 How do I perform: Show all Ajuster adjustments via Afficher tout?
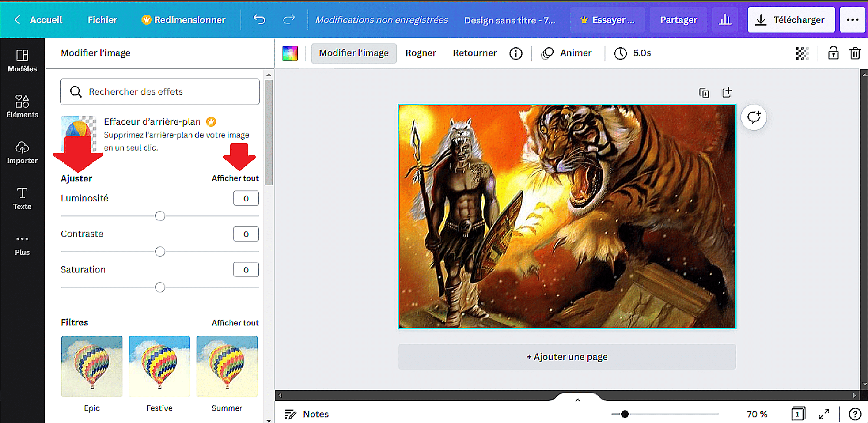[x=235, y=178]
